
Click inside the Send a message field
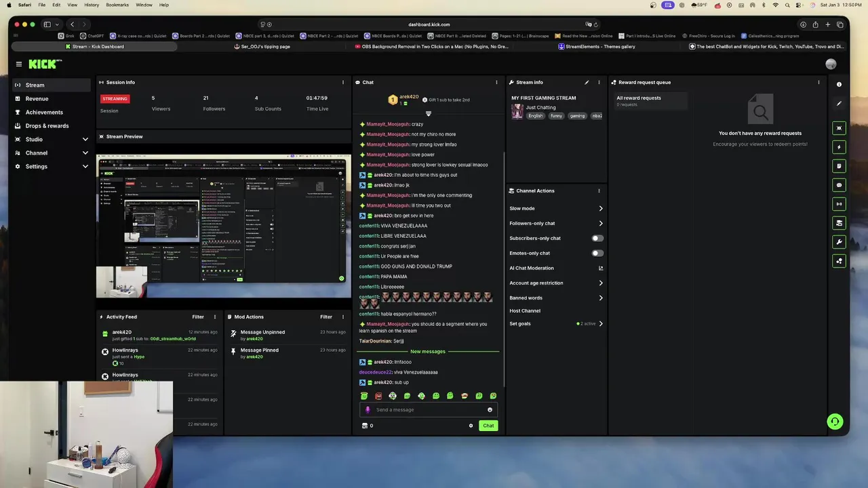(x=429, y=410)
